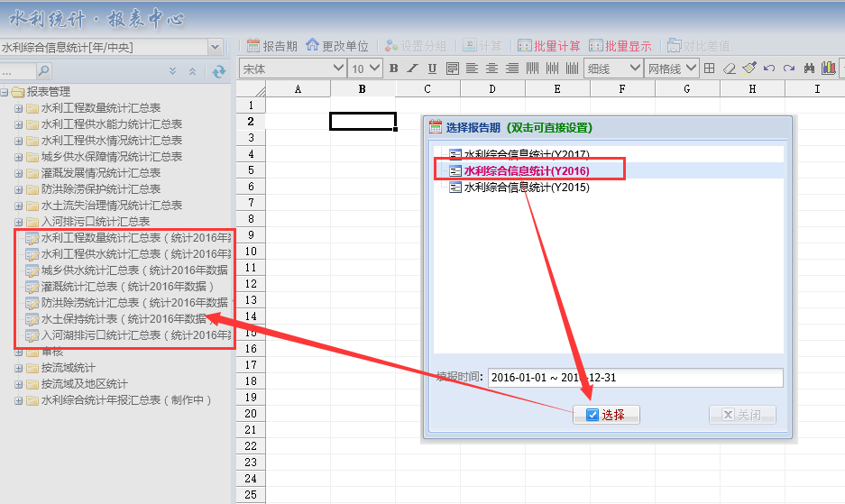
Task: Click the 填报时间 date range field
Action: [x=635, y=378]
